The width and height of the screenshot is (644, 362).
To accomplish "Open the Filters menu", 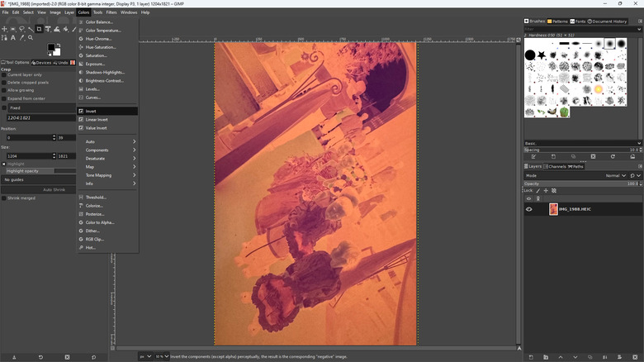I will [x=111, y=12].
